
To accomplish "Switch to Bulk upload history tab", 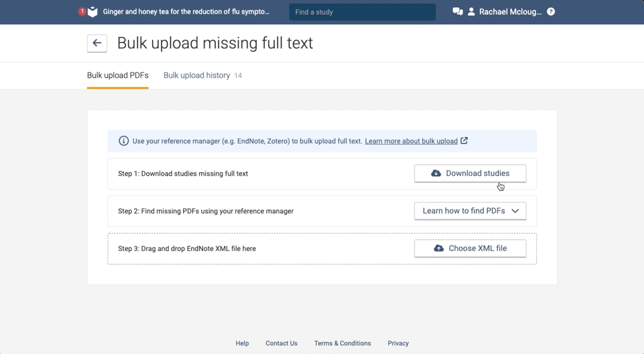I will pyautogui.click(x=196, y=75).
